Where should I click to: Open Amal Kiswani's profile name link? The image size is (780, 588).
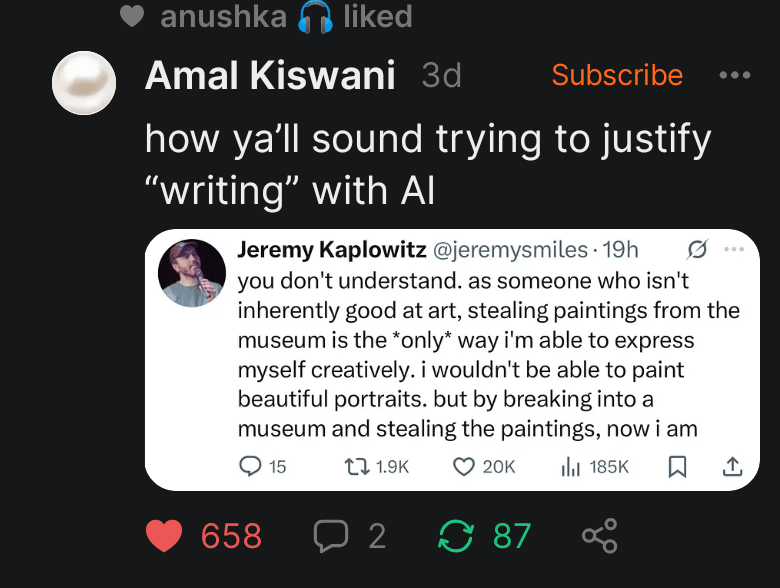tap(270, 75)
